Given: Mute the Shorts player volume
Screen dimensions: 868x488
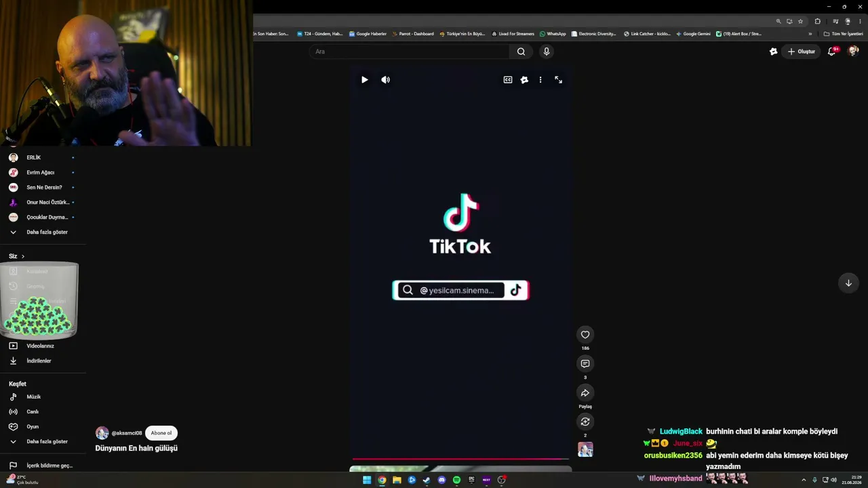Looking at the screenshot, I should pos(385,80).
